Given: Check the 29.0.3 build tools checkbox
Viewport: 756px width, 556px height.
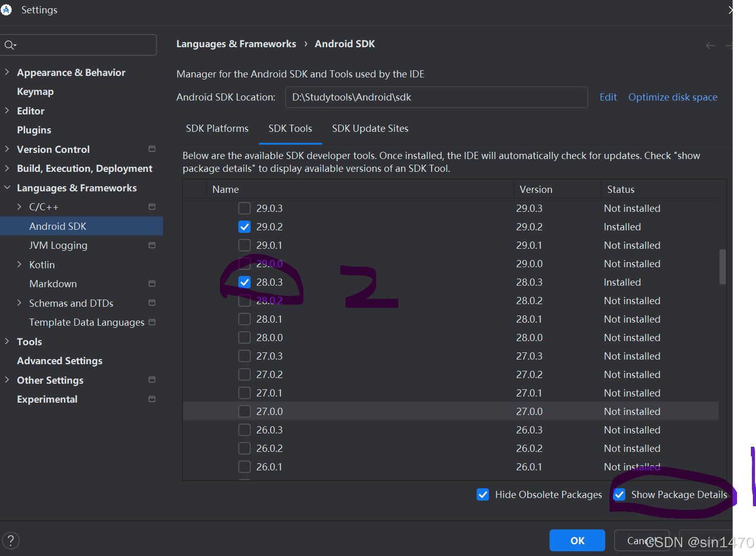Looking at the screenshot, I should click(x=244, y=208).
